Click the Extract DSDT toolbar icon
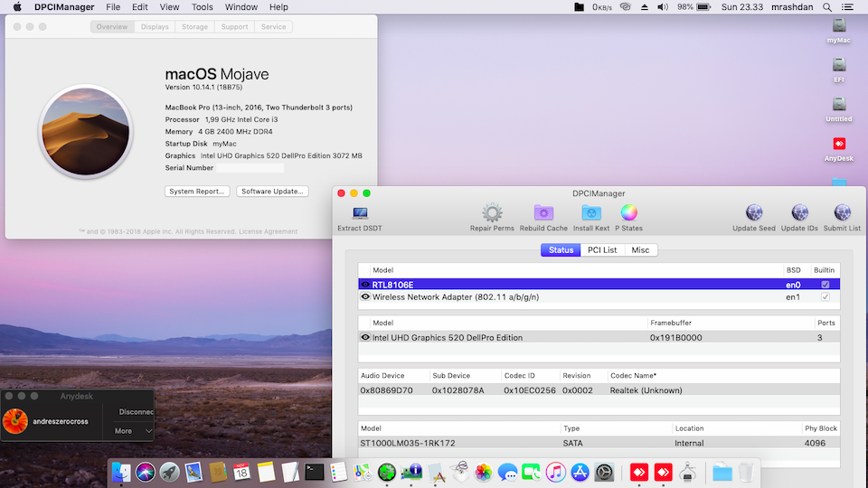 click(359, 214)
